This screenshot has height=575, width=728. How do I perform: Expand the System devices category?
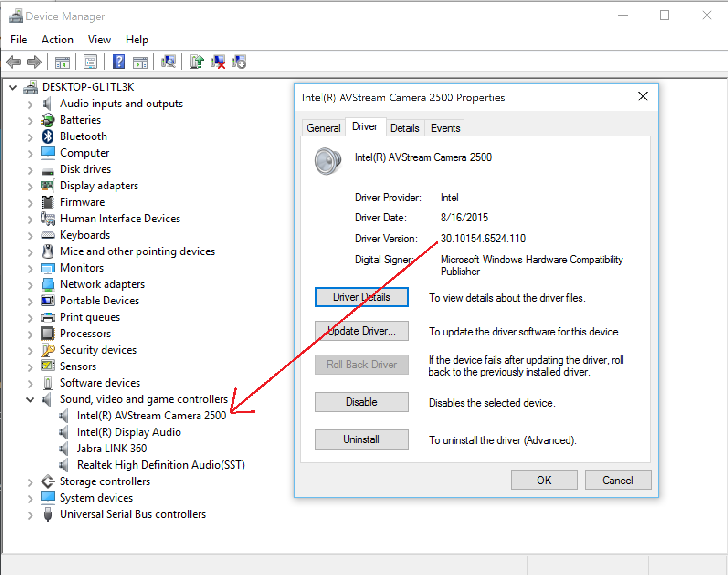[30, 499]
